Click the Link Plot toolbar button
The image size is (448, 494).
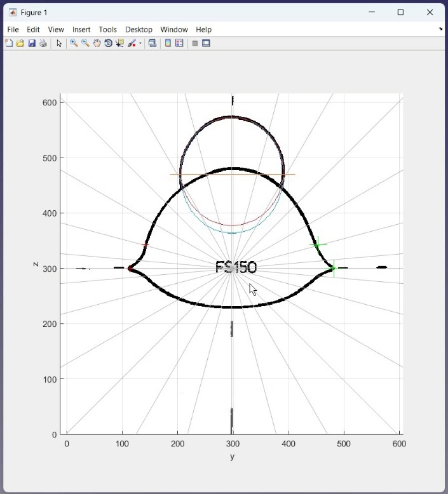(153, 43)
